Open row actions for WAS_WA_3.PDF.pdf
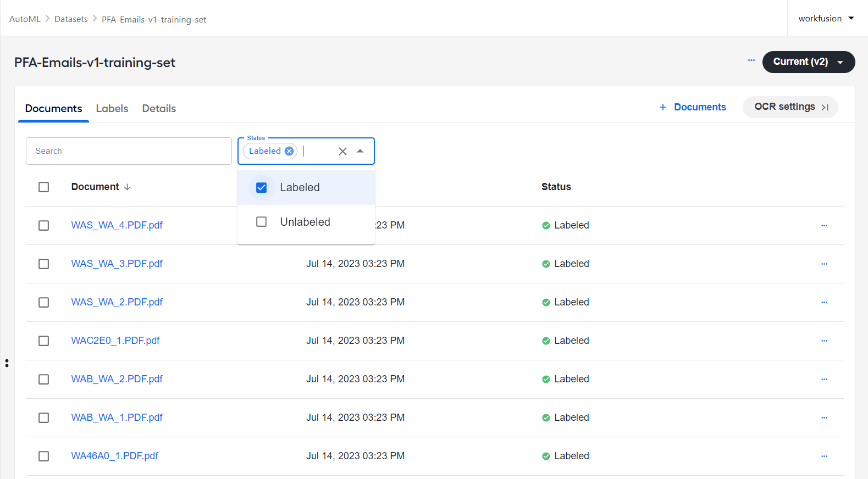Screen dimensions: 868x479 [x=824, y=264]
